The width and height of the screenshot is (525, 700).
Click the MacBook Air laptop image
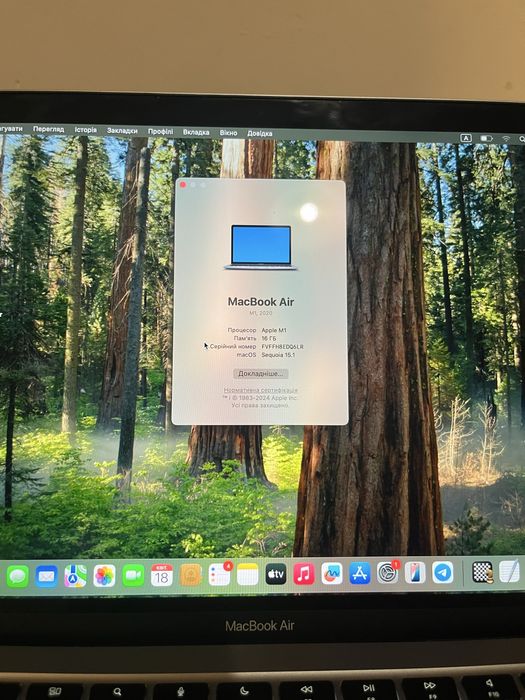(x=261, y=247)
